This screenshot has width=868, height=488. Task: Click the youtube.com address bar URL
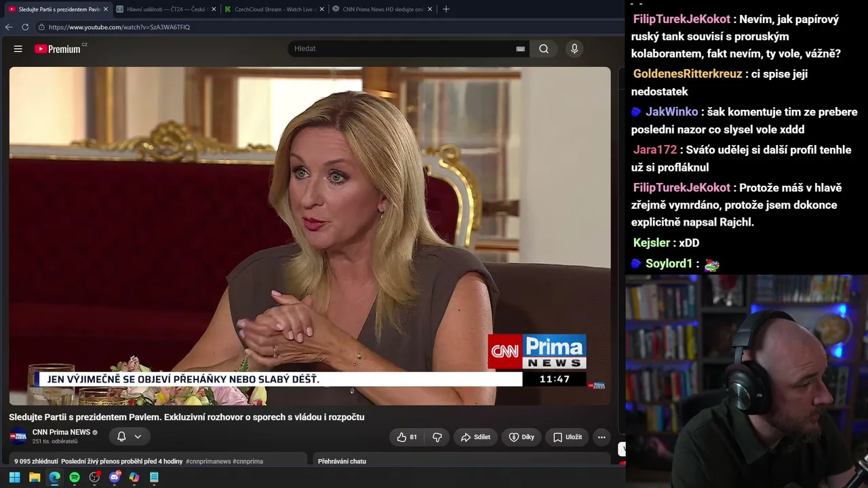(119, 27)
